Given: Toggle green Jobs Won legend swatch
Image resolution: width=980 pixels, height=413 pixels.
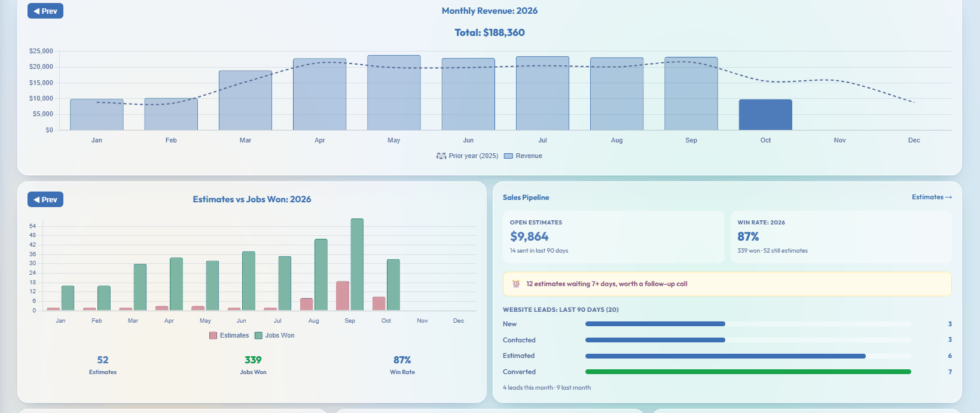Looking at the screenshot, I should tap(259, 335).
